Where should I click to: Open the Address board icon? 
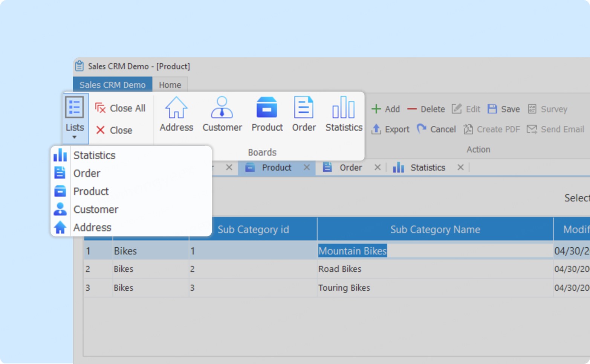[x=176, y=114]
